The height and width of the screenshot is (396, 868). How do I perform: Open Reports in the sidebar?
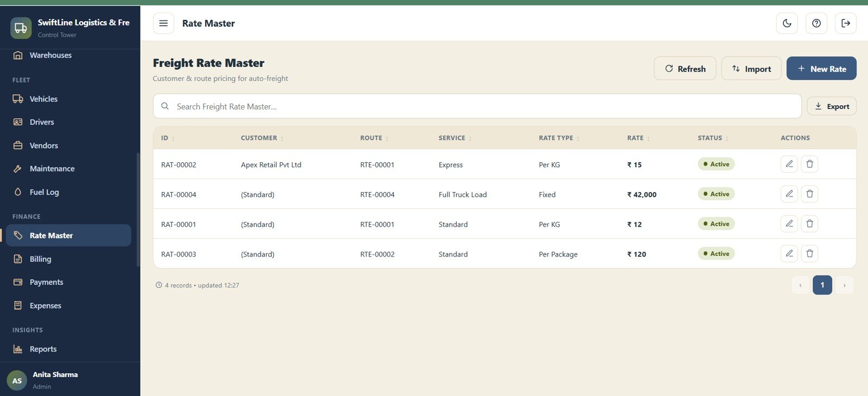pos(68,349)
